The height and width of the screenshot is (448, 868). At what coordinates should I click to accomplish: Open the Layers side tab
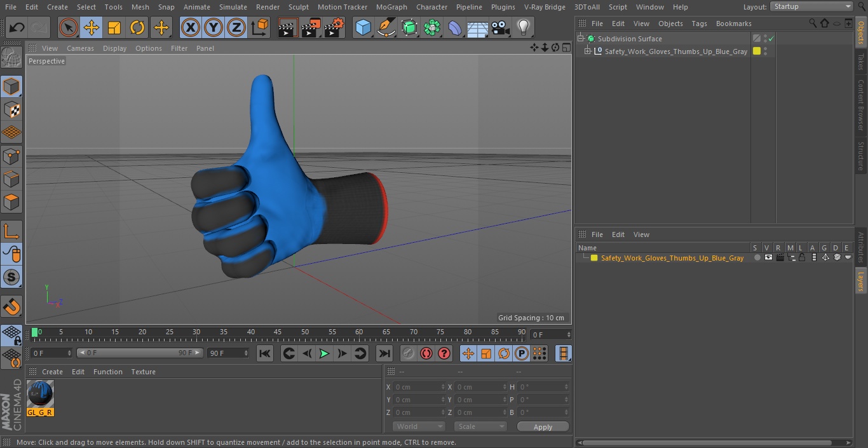pos(861,280)
